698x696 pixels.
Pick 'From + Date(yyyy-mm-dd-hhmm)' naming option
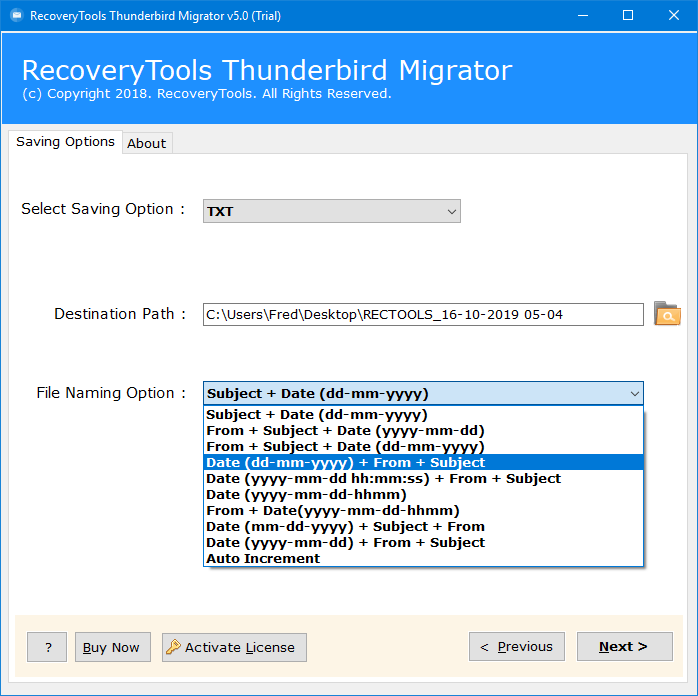click(x=423, y=510)
